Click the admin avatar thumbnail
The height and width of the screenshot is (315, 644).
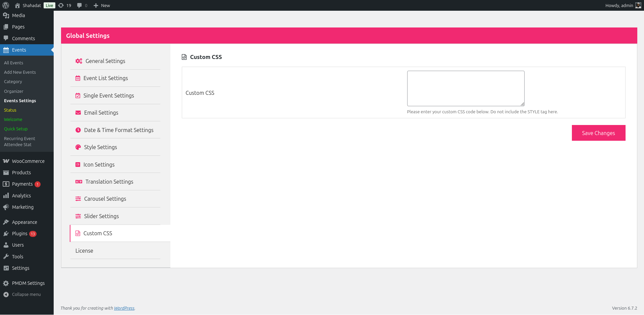tap(638, 5)
